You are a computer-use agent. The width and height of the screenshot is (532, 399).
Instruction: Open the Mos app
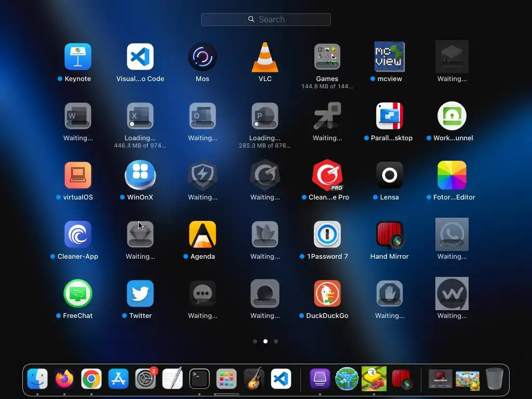tap(203, 57)
